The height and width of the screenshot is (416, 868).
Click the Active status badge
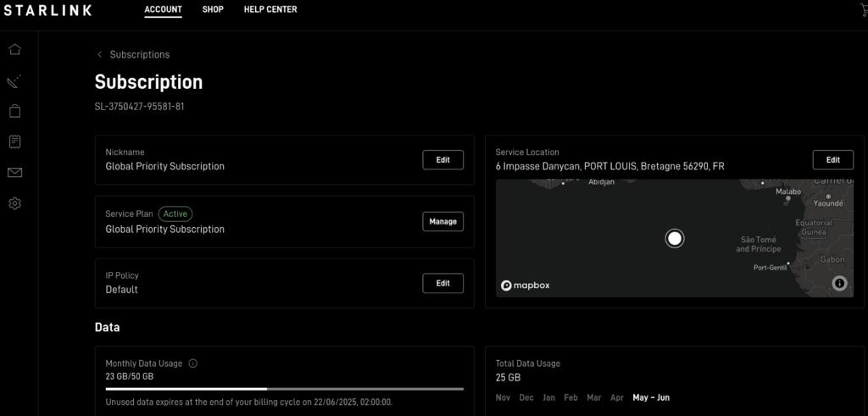[175, 214]
